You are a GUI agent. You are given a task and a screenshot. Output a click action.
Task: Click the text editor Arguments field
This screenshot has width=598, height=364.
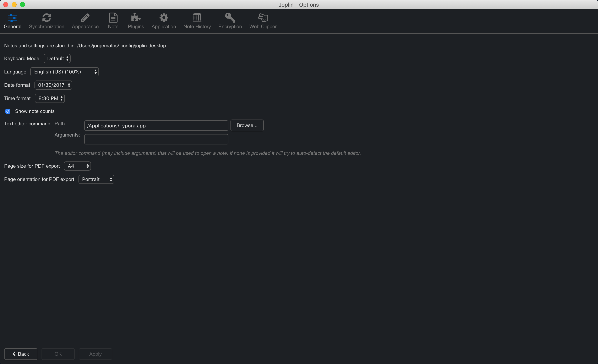click(x=156, y=139)
